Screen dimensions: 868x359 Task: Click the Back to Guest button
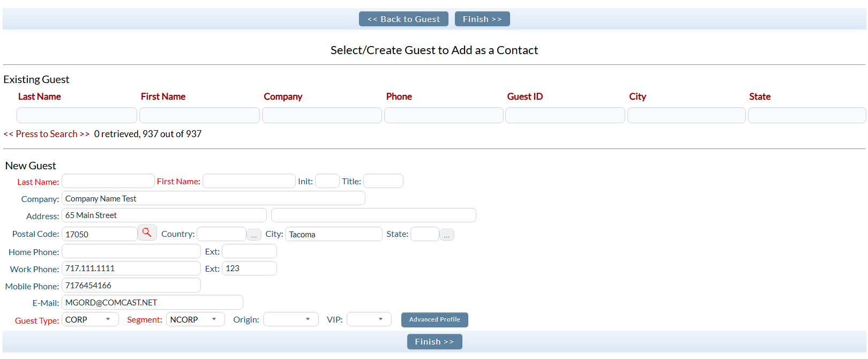pyautogui.click(x=403, y=19)
